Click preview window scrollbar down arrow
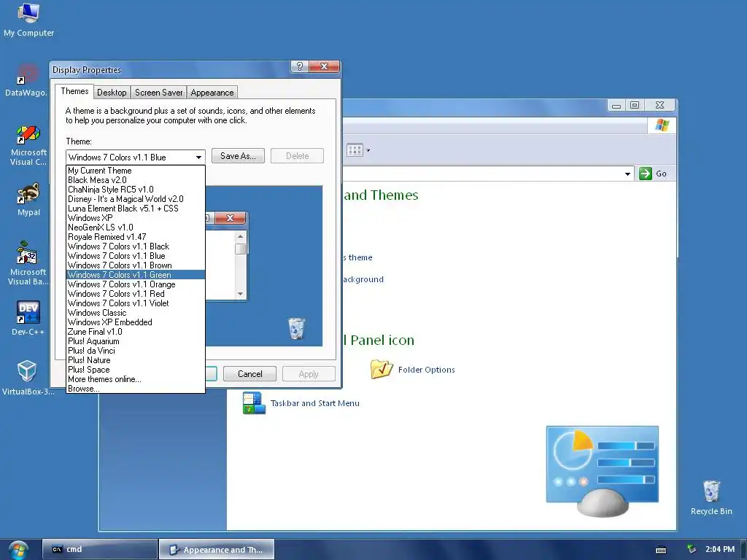The height and width of the screenshot is (560, 747). coord(241,294)
